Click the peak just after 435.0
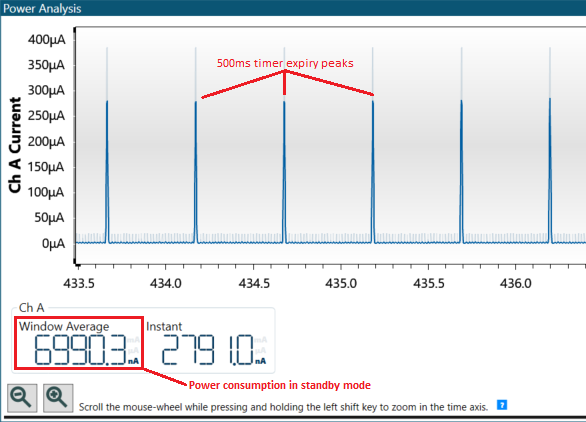Screen dimensions: 586x422 point(373,172)
